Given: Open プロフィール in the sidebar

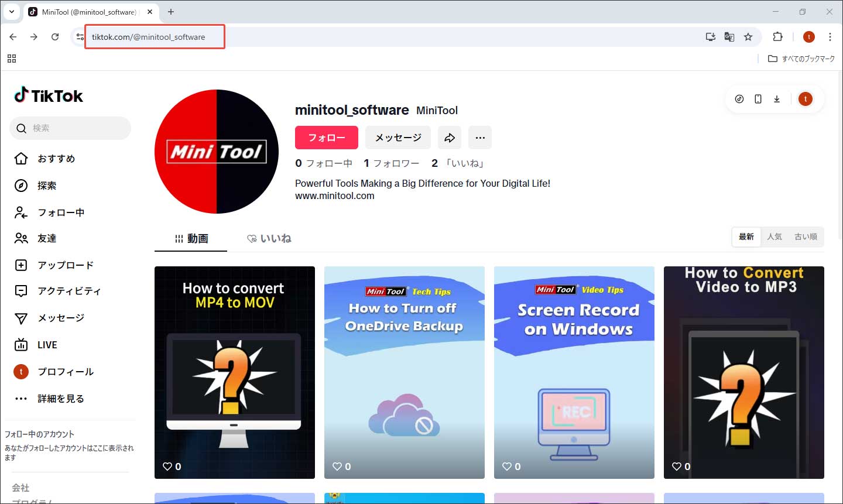Looking at the screenshot, I should coord(53,372).
